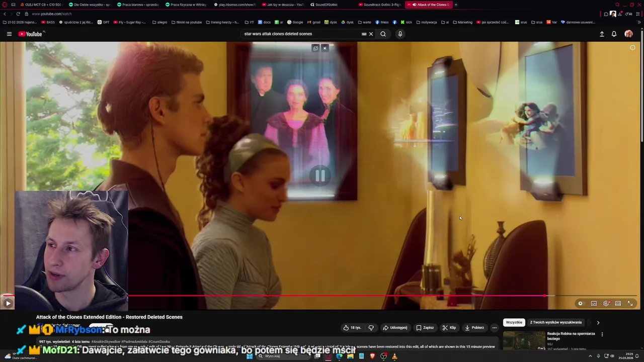
Task: Switch to play.hbomax.com browser tab
Action: pos(234,5)
